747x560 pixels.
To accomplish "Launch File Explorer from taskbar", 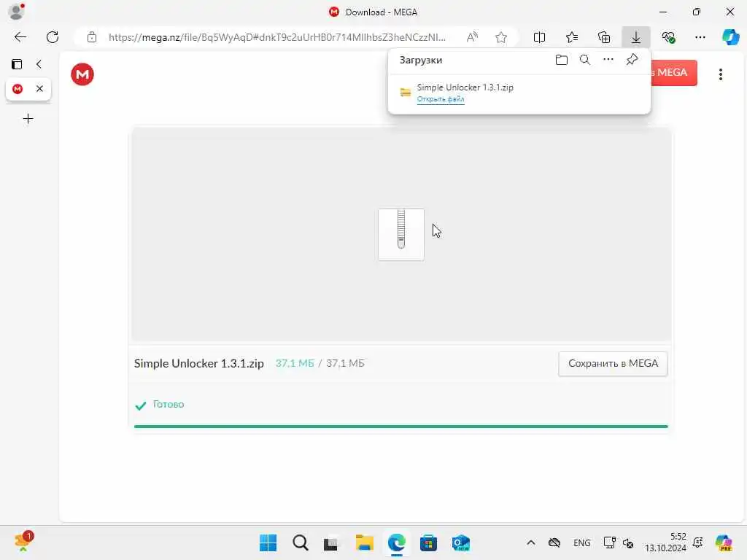I will coord(365,542).
